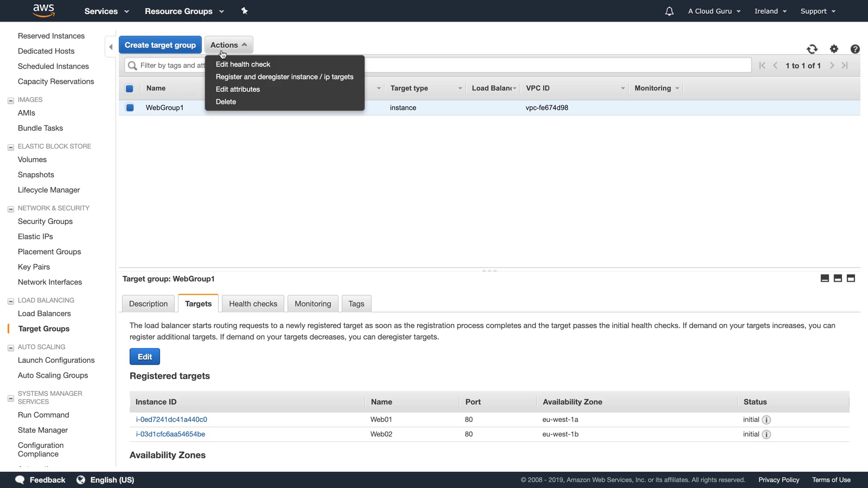This screenshot has height=488, width=868.
Task: Collapse the left navigation sidebar arrow
Action: tap(111, 47)
